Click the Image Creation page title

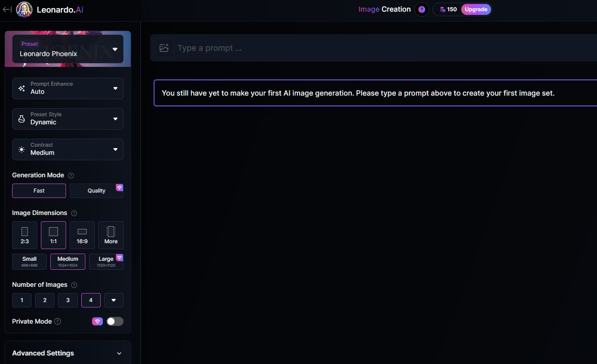(x=385, y=9)
